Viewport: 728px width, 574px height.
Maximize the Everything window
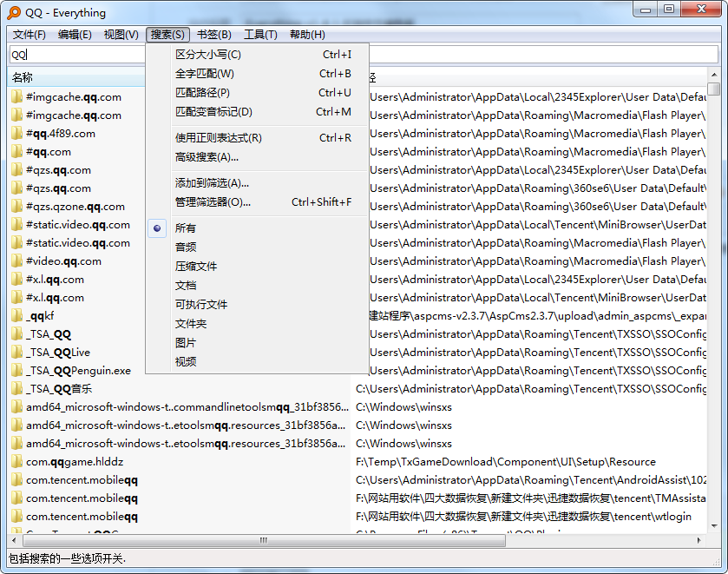coord(669,9)
